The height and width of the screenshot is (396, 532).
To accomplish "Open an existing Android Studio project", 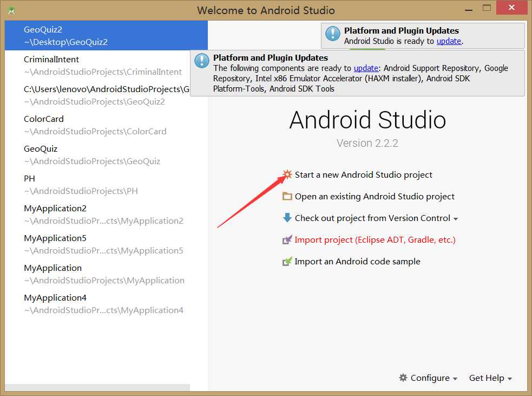I will [375, 196].
